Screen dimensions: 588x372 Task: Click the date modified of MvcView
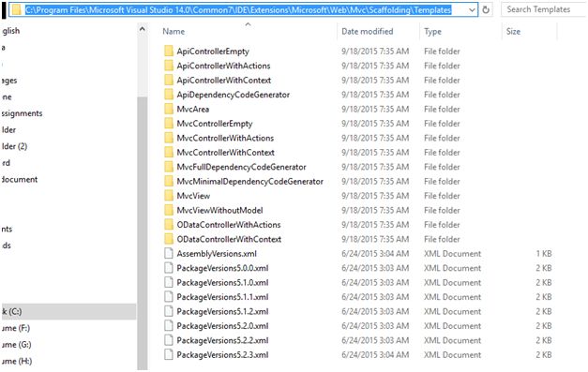[x=375, y=196]
